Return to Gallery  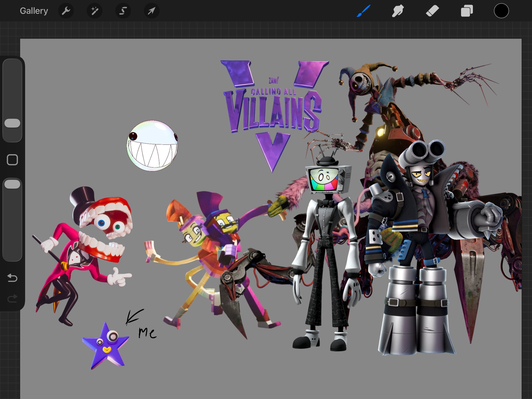point(34,11)
